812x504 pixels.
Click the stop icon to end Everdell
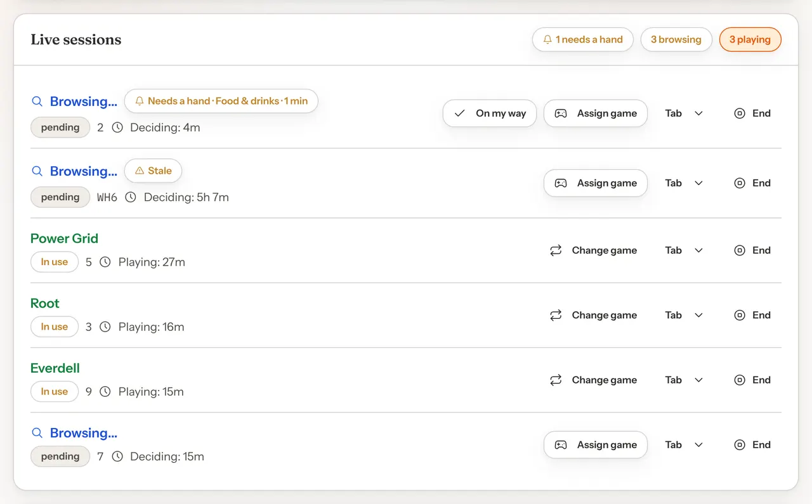(x=739, y=380)
